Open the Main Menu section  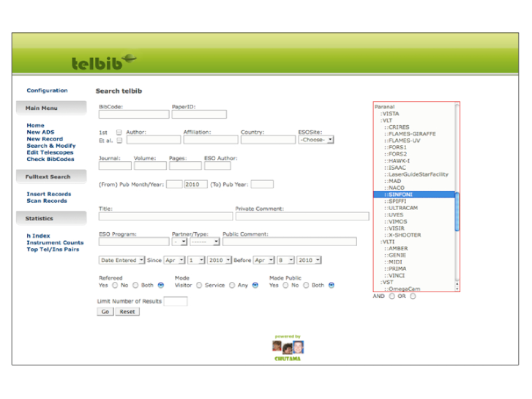tap(51, 108)
